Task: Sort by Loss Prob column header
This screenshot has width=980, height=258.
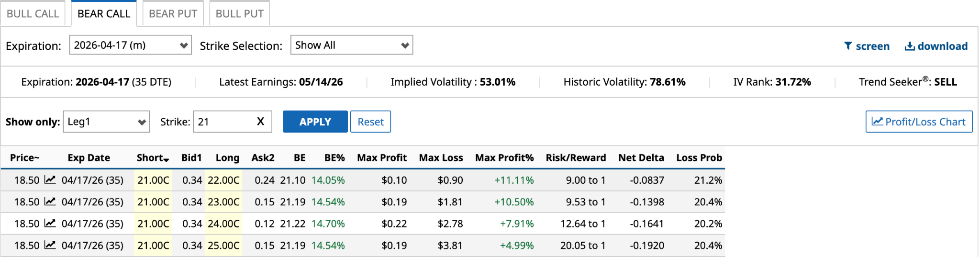Action: (699, 158)
